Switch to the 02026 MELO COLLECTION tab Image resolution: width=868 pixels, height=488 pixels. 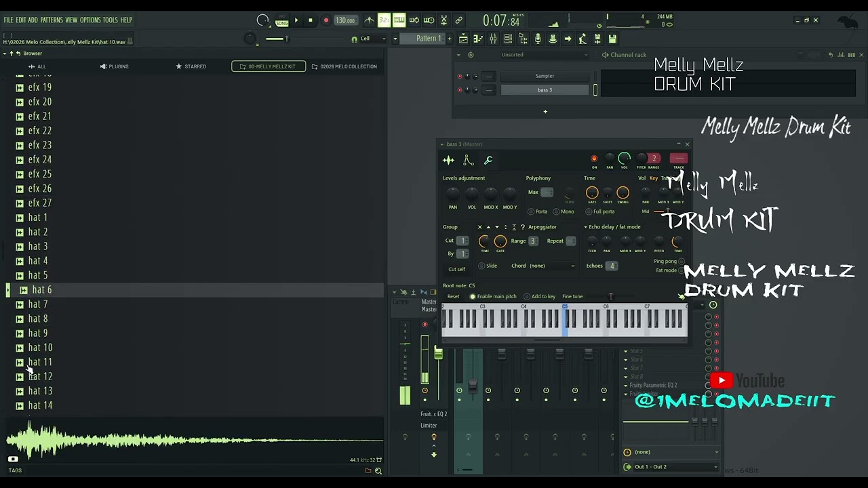(x=344, y=66)
